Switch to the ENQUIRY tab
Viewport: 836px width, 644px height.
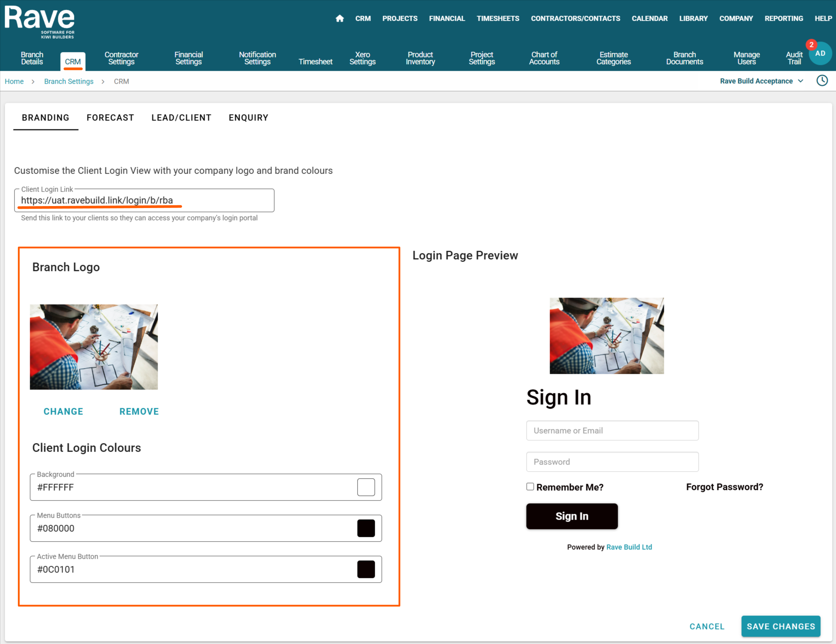(248, 118)
